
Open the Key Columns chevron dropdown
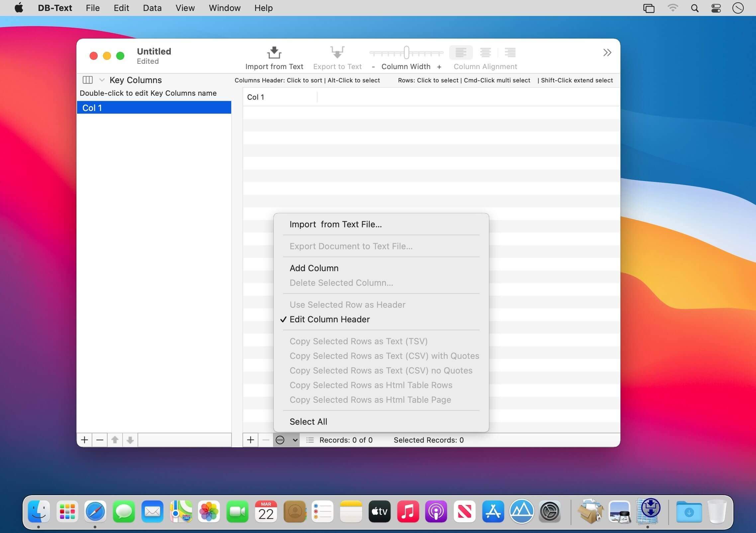(x=102, y=80)
